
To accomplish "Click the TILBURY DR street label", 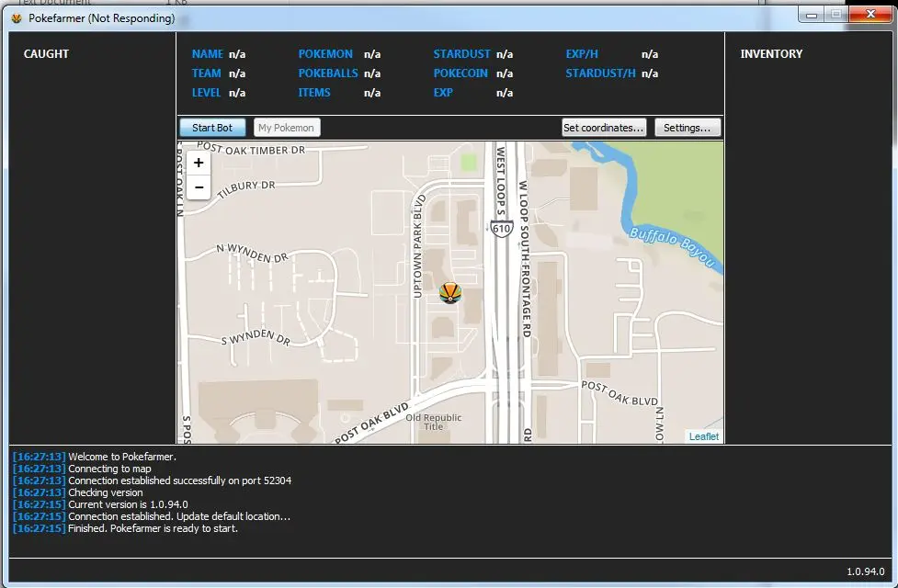I will pos(246,188).
